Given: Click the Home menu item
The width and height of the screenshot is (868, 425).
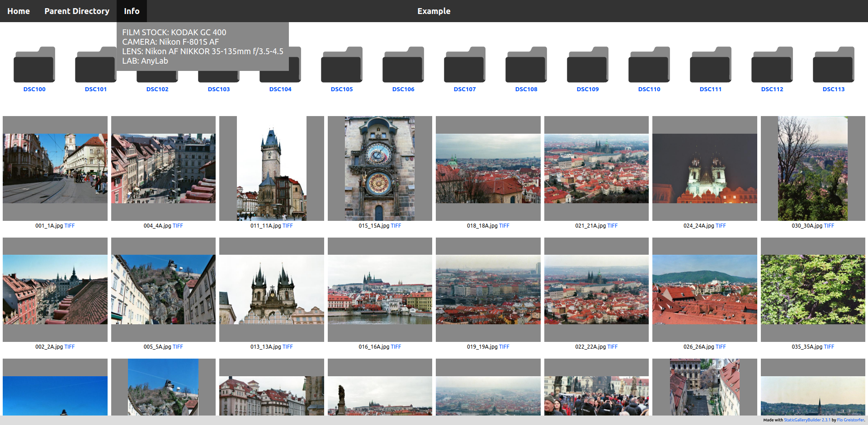Looking at the screenshot, I should tap(19, 11).
